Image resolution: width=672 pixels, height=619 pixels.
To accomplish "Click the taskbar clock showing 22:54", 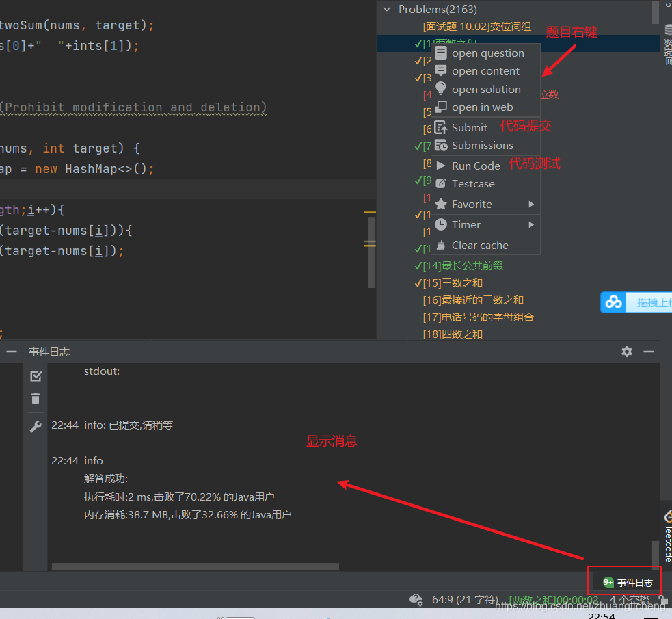I will pos(602,616).
